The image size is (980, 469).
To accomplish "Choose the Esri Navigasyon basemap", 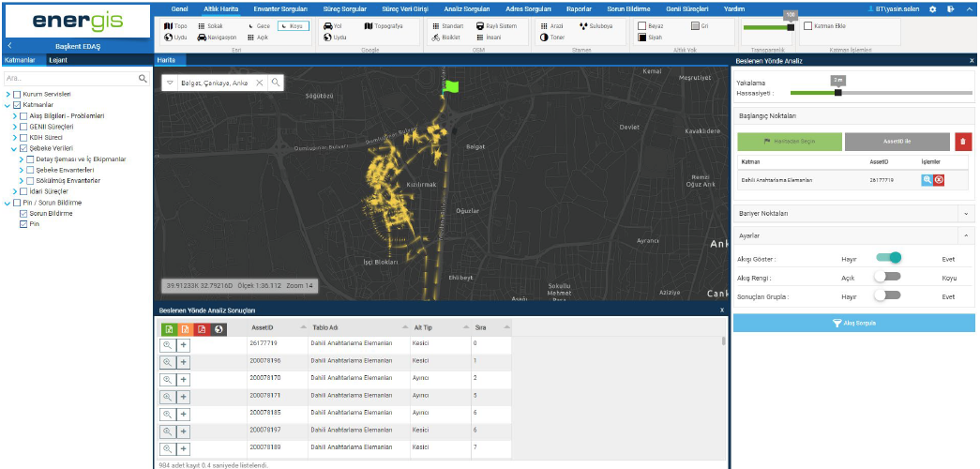I will click(x=216, y=38).
